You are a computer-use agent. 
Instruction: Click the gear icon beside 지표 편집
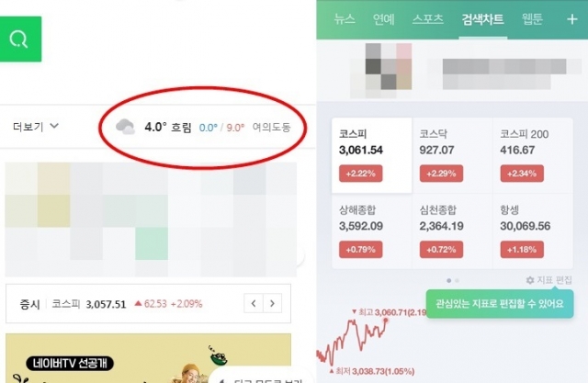click(x=530, y=280)
